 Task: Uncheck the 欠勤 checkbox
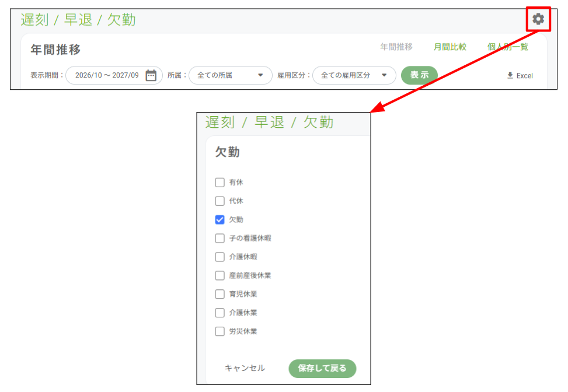click(x=219, y=220)
